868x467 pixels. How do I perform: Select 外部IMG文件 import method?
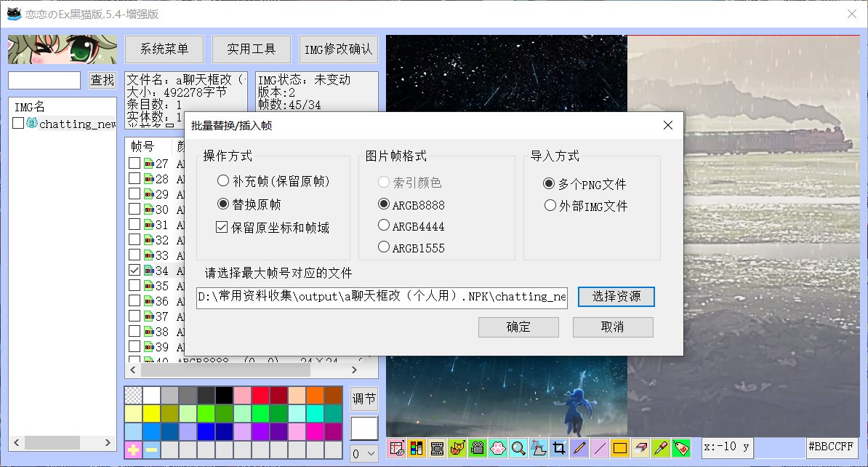click(550, 206)
